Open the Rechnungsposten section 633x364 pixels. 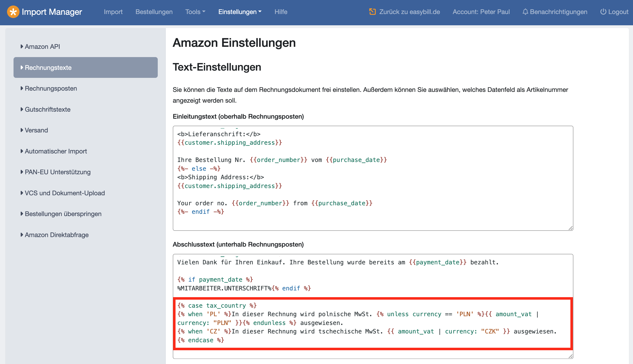point(86,88)
